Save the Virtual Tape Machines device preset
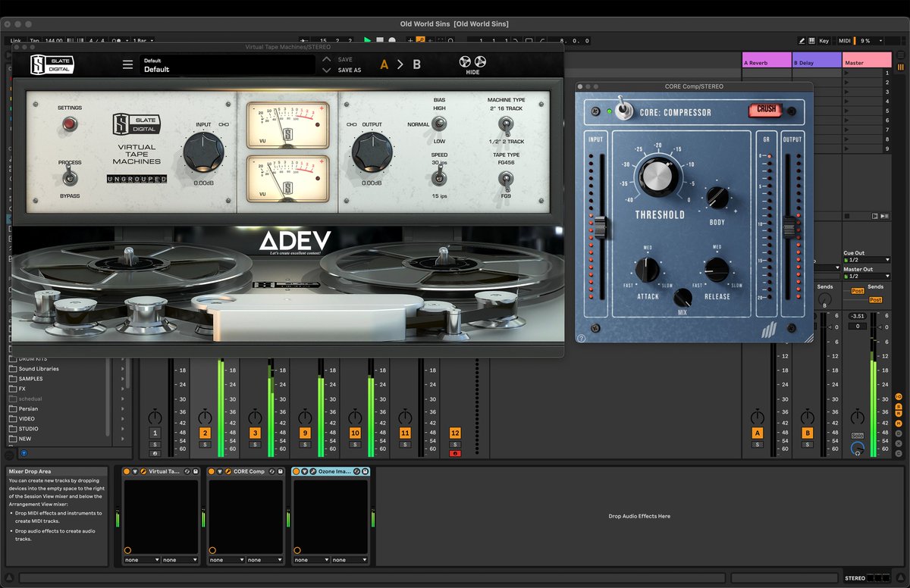910x588 pixels. (x=196, y=471)
